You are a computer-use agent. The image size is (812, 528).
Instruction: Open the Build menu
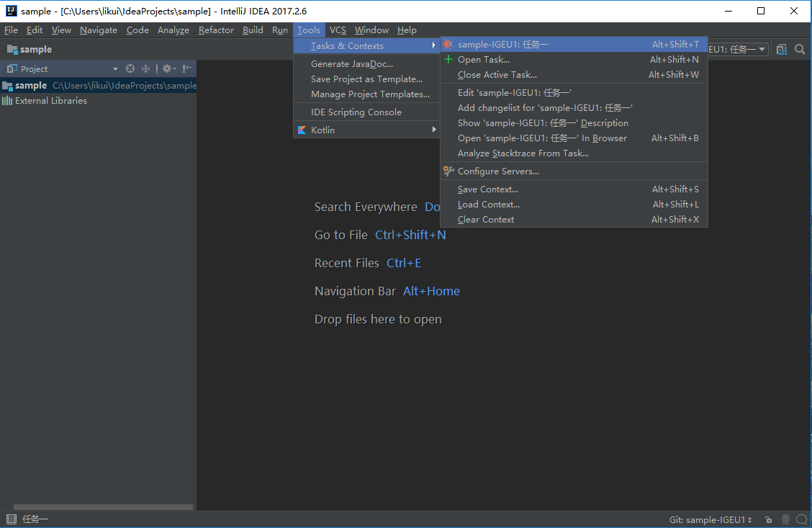[253, 30]
